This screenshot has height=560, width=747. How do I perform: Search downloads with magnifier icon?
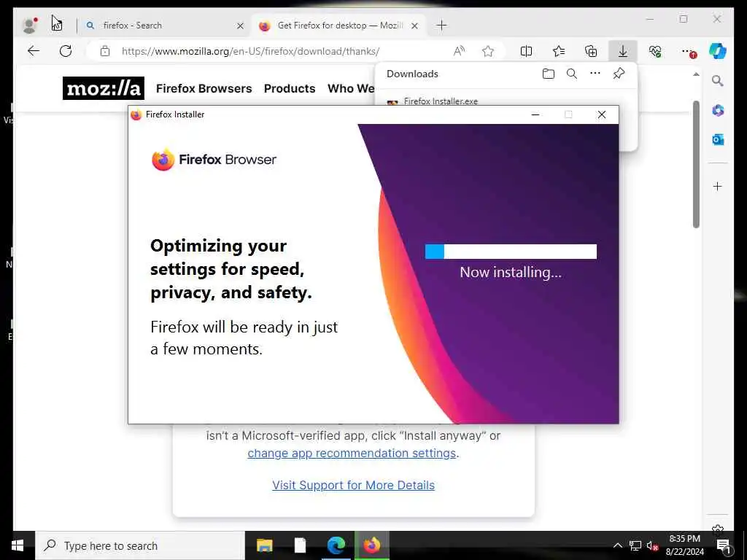tap(572, 74)
